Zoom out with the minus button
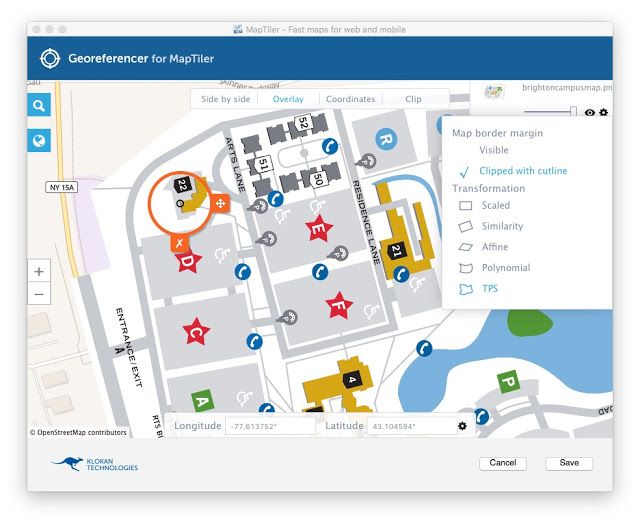This screenshot has width=640, height=524. tap(39, 295)
